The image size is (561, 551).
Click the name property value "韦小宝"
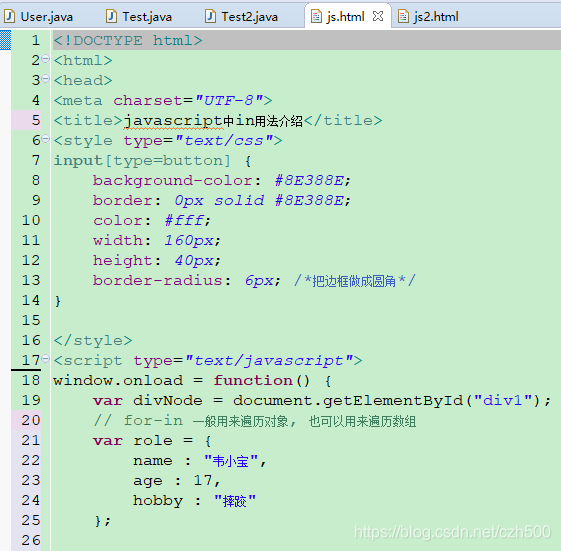pyautogui.click(x=231, y=461)
